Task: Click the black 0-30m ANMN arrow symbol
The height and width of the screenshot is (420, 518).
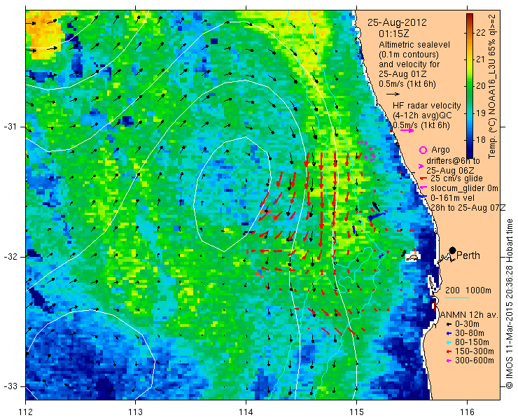Action: (449, 325)
